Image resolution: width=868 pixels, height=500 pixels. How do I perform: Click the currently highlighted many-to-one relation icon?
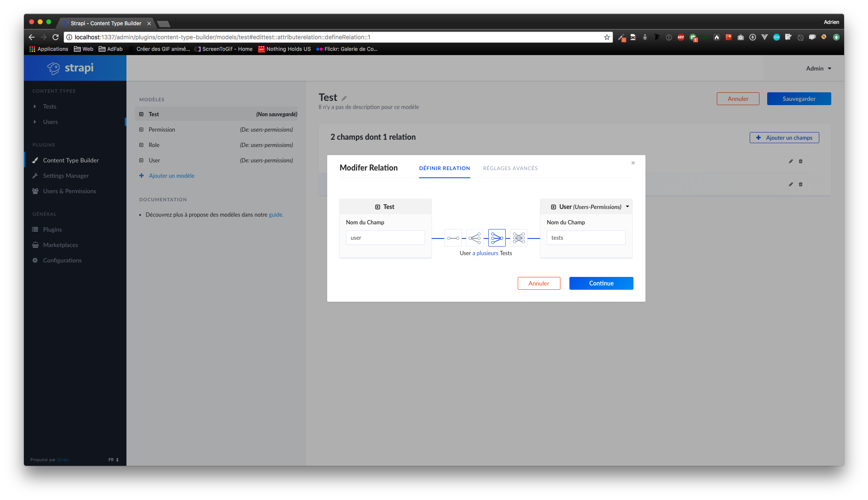(x=497, y=238)
